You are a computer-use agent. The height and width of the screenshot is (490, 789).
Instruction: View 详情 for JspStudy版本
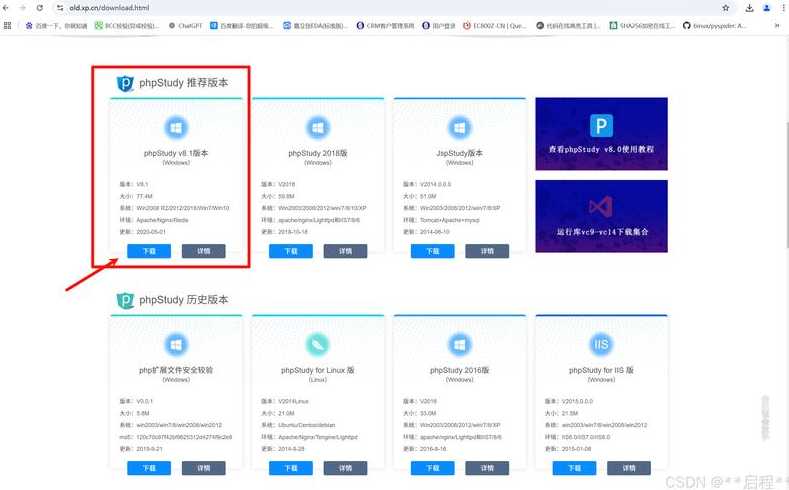[x=487, y=251]
